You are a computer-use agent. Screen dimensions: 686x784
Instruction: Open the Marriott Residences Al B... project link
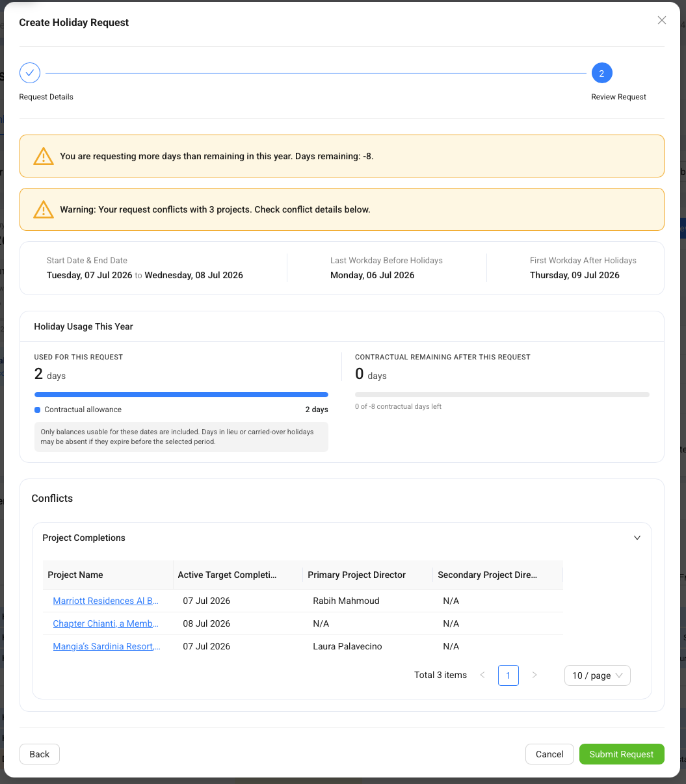coord(105,601)
